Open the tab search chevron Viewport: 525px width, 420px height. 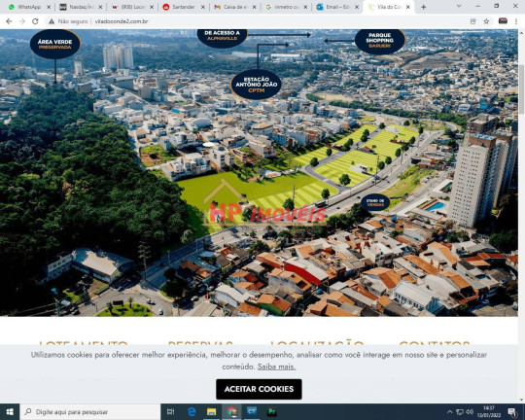point(459,6)
